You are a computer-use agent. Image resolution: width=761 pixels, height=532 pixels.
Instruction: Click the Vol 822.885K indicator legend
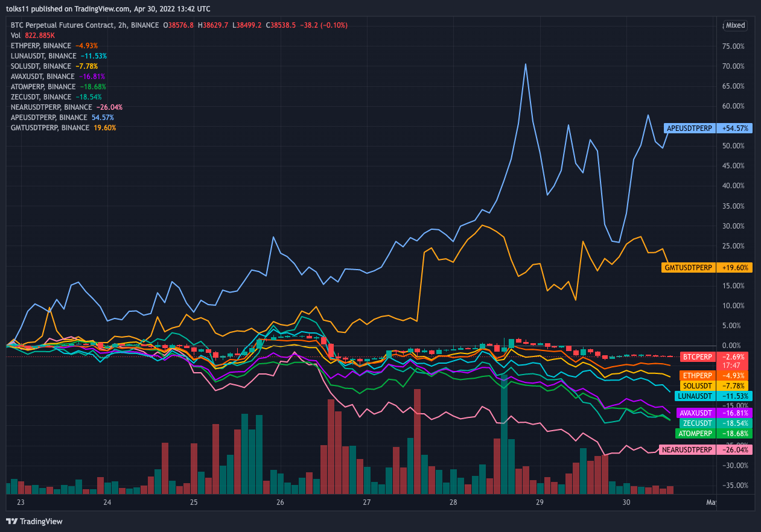coord(33,36)
